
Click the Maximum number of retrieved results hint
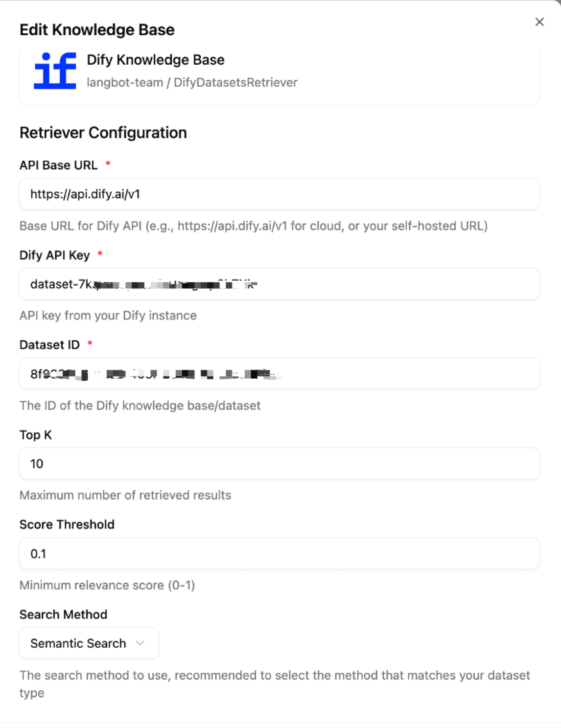click(125, 495)
